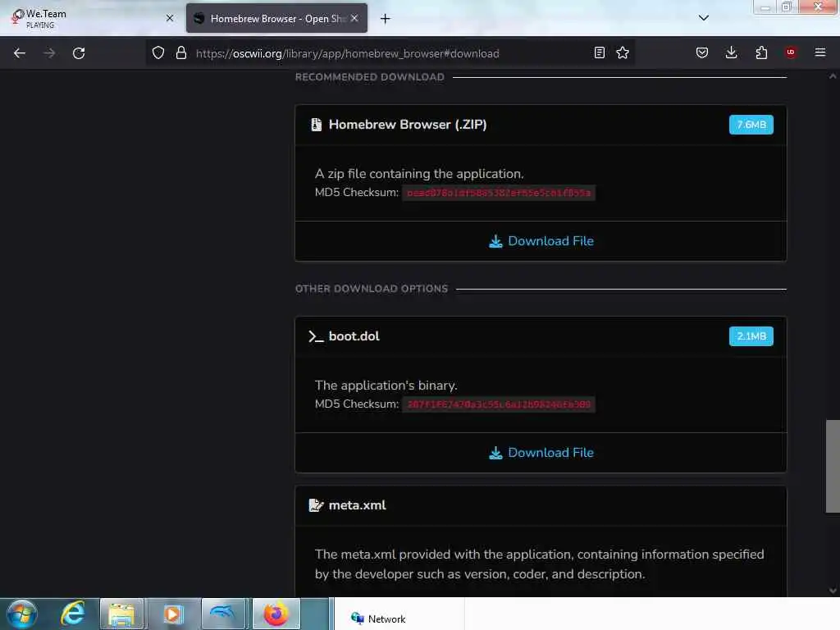Go back to the previous page

(x=20, y=53)
